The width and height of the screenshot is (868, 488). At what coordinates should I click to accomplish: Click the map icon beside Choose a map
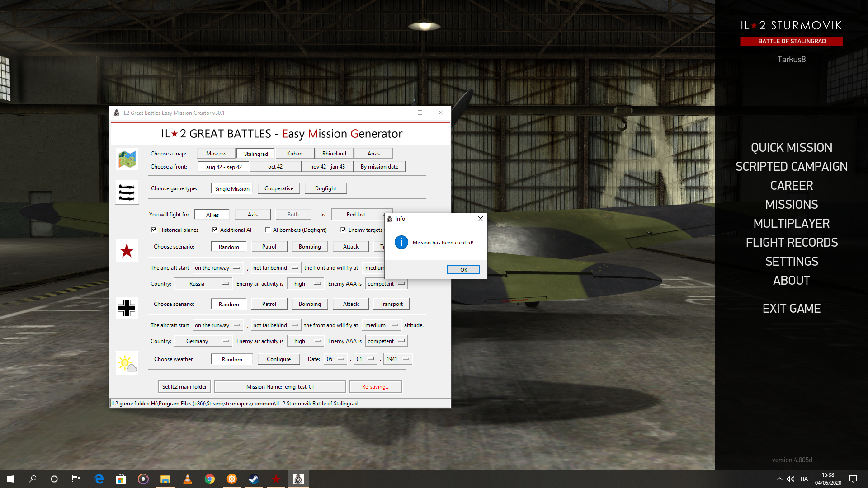[127, 159]
